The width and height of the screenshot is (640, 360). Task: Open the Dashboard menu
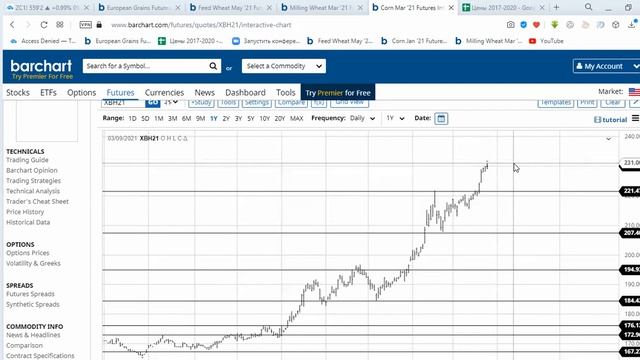(x=245, y=93)
